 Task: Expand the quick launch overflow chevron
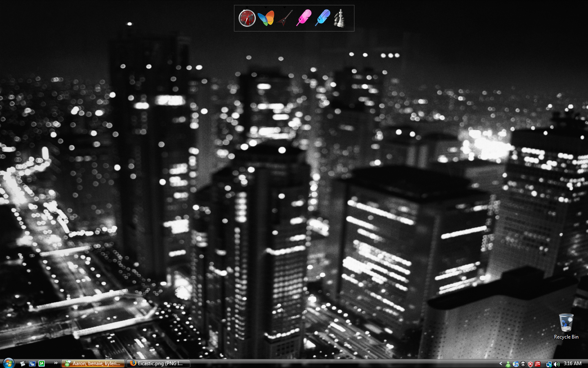pyautogui.click(x=56, y=363)
